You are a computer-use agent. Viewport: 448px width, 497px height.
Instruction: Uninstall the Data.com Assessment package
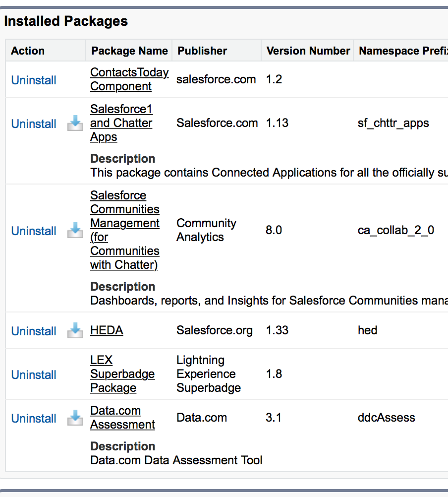point(34,419)
